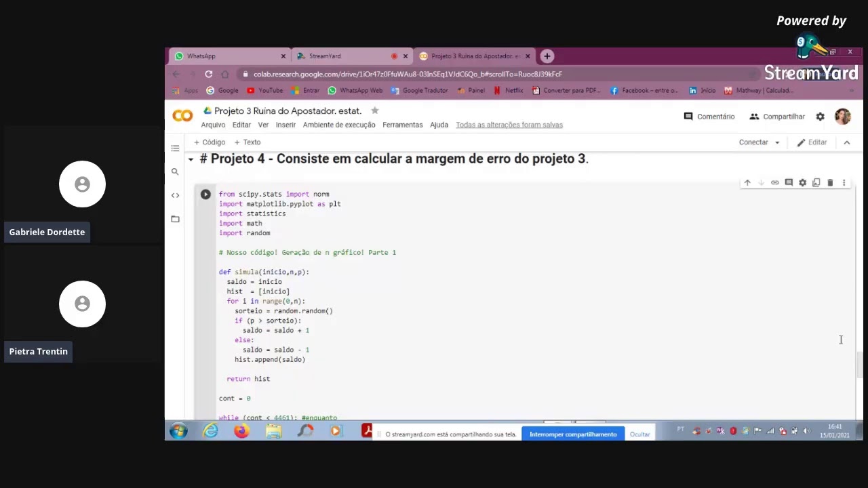Move cell up with arrow icon
Viewport: 868px width, 488px height.
pyautogui.click(x=747, y=183)
